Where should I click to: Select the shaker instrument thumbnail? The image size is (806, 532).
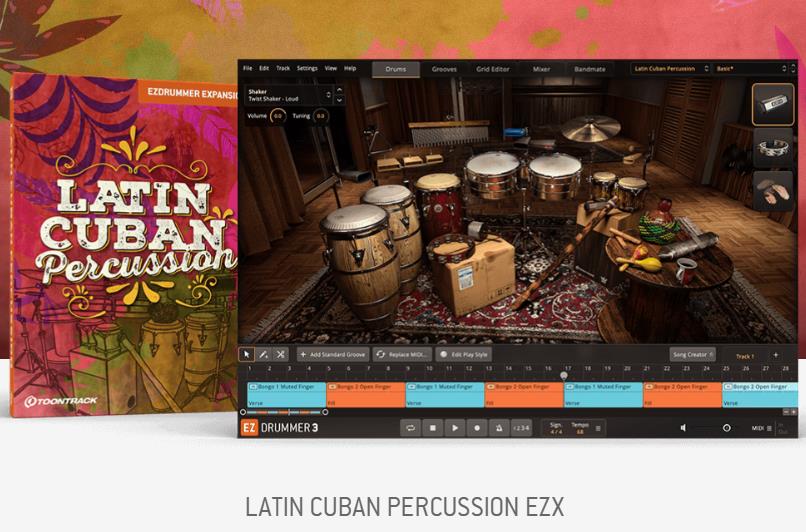click(773, 104)
